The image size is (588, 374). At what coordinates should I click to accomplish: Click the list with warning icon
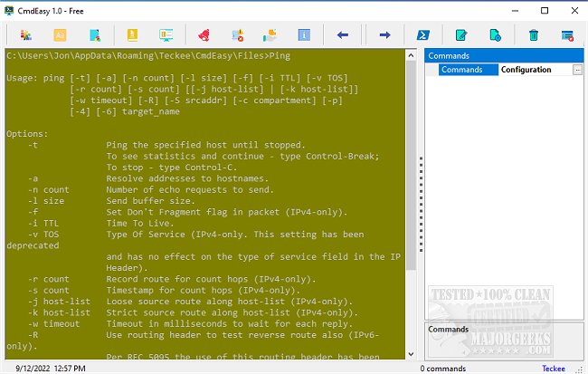point(237,35)
